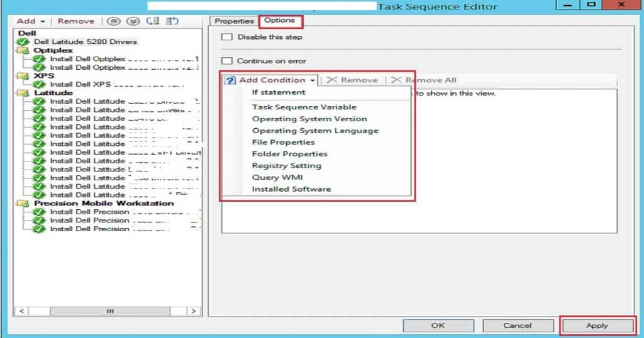Choose Operating System Version condition

tap(309, 119)
